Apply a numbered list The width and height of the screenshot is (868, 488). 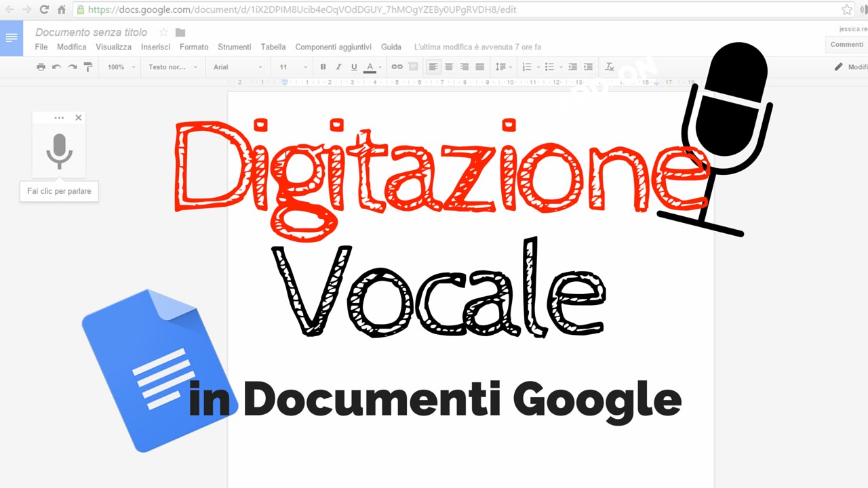[x=526, y=67]
